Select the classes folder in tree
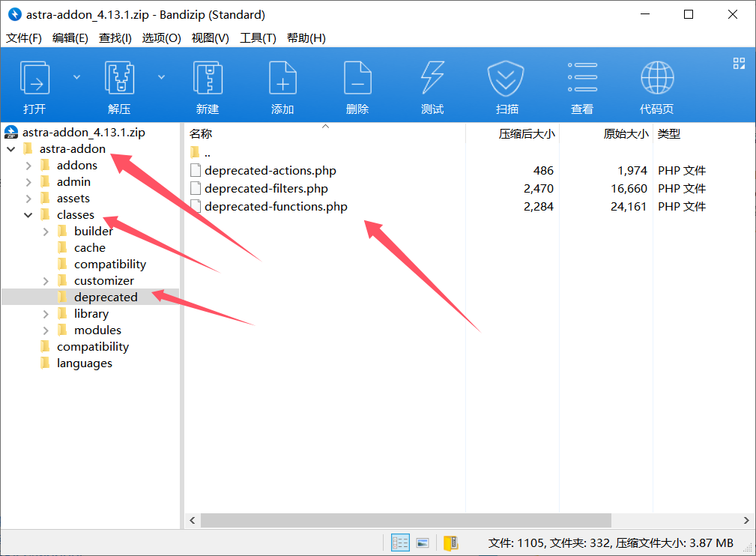756x556 pixels. 76,214
